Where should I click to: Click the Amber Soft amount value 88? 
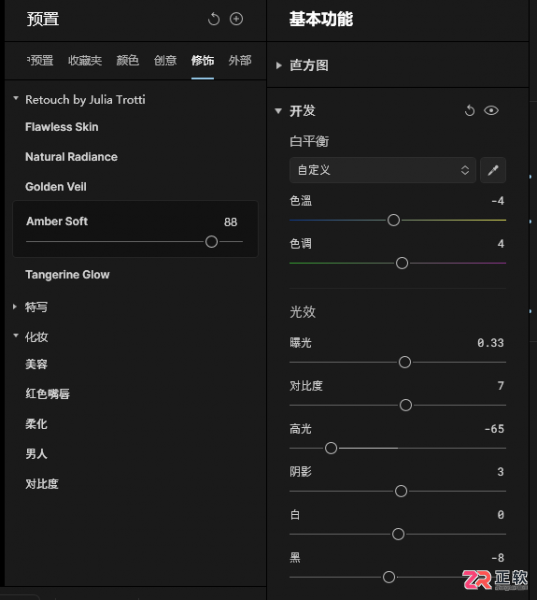point(230,222)
